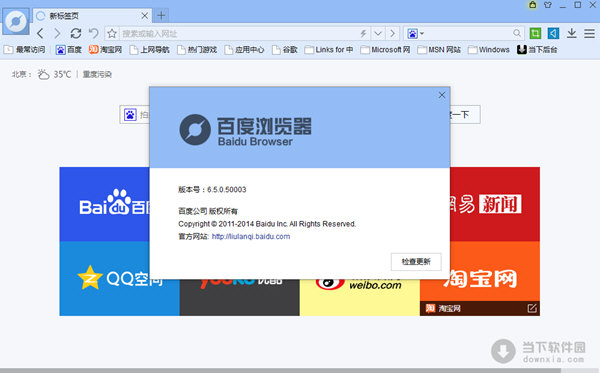The image size is (600, 373).
Task: Open the hamburger main menu
Action: point(589,34)
